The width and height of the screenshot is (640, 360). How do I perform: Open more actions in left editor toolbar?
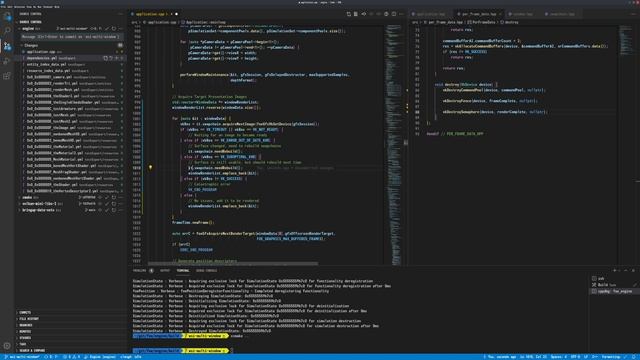pyautogui.click(x=401, y=14)
